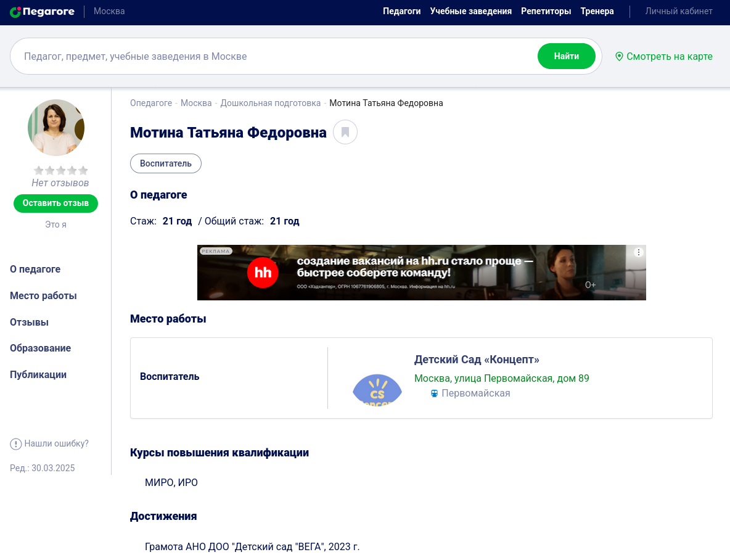730x560 pixels.
Task: Save profile using the bookmark icon
Action: coord(345,132)
